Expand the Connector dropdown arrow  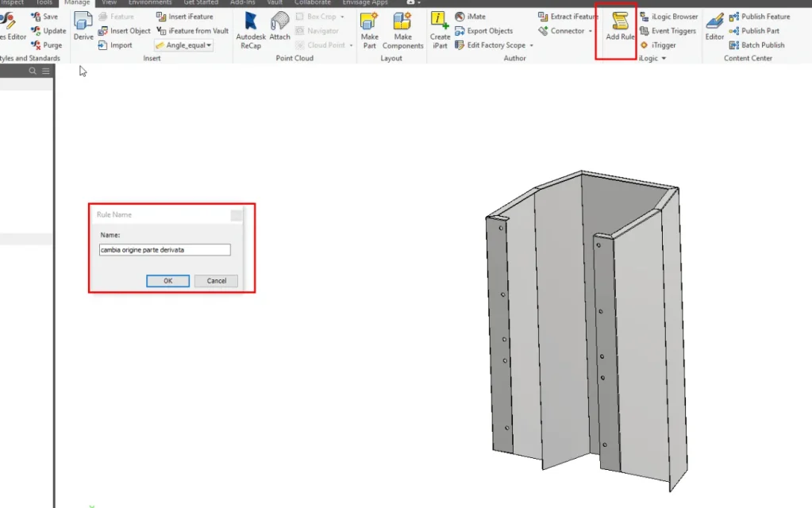(x=591, y=31)
